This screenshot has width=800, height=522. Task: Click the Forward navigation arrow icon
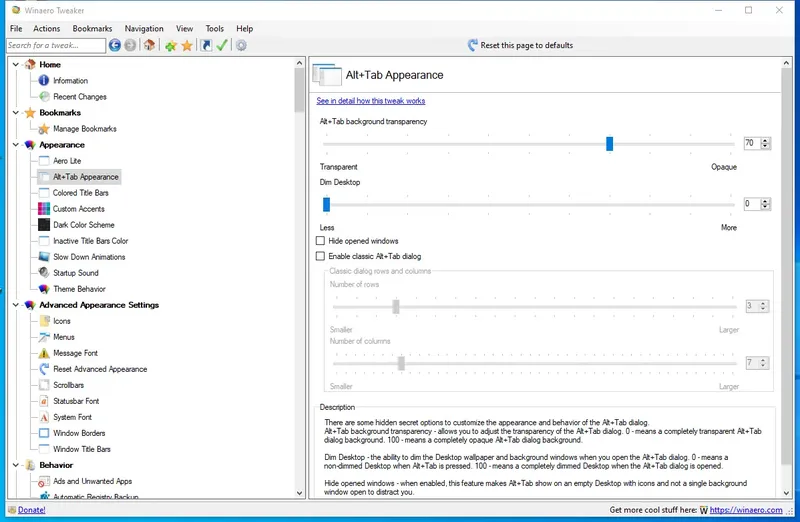(x=131, y=45)
